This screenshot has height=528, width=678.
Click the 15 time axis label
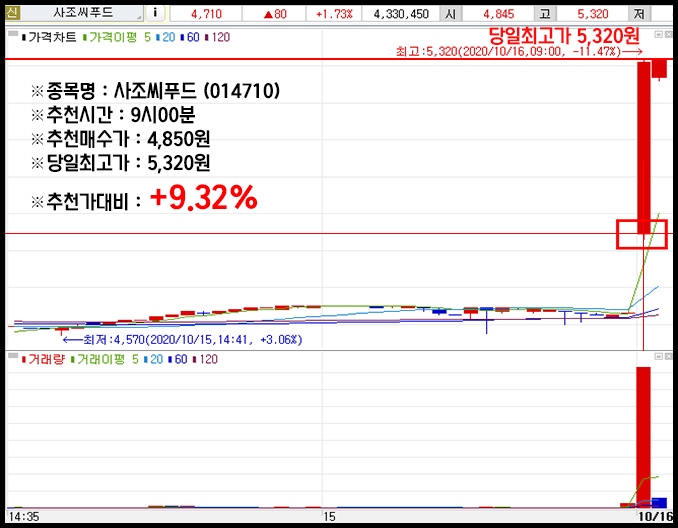[x=329, y=516]
